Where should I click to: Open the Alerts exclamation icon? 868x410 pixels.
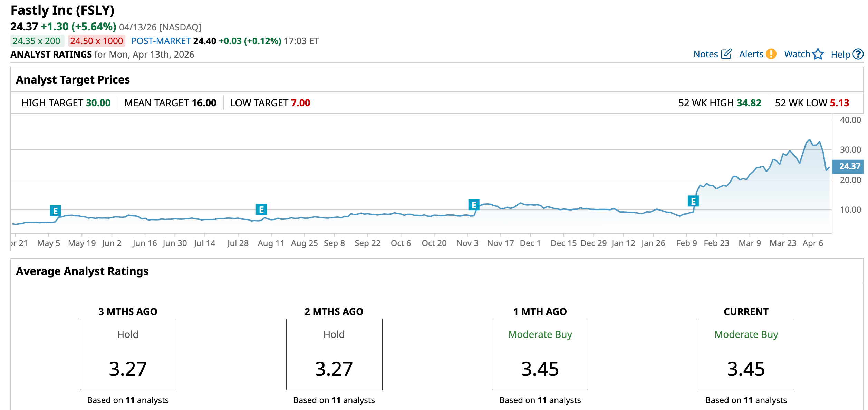click(771, 54)
